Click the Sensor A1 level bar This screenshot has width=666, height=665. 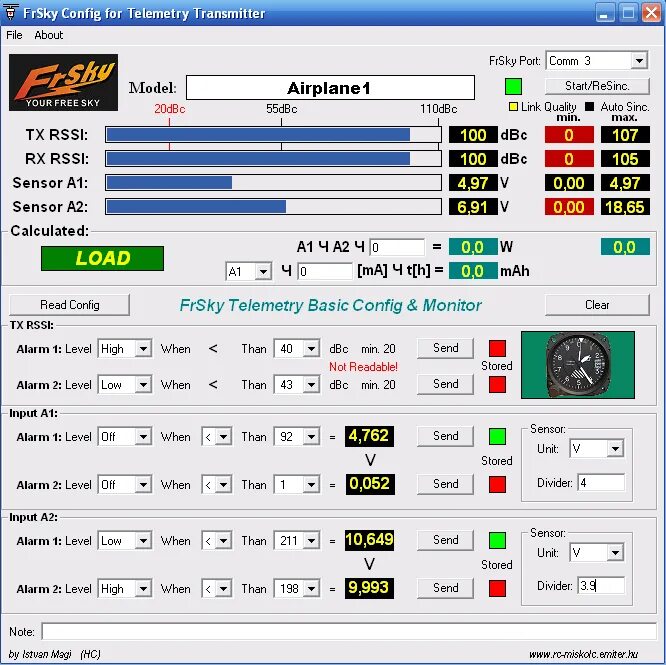coord(273,183)
